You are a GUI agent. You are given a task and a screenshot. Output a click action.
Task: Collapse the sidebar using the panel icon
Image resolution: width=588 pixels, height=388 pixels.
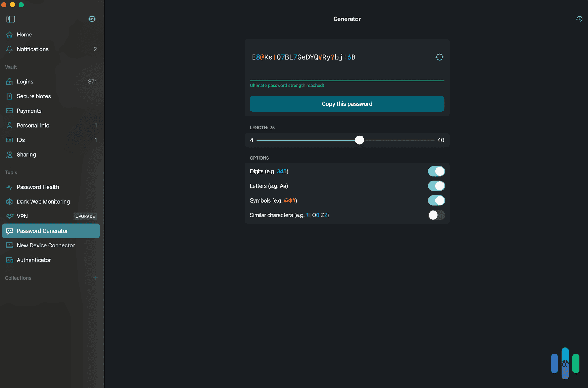11,19
